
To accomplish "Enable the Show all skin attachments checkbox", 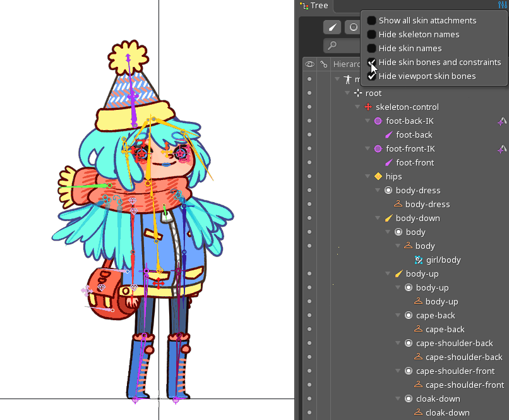I will click(371, 20).
